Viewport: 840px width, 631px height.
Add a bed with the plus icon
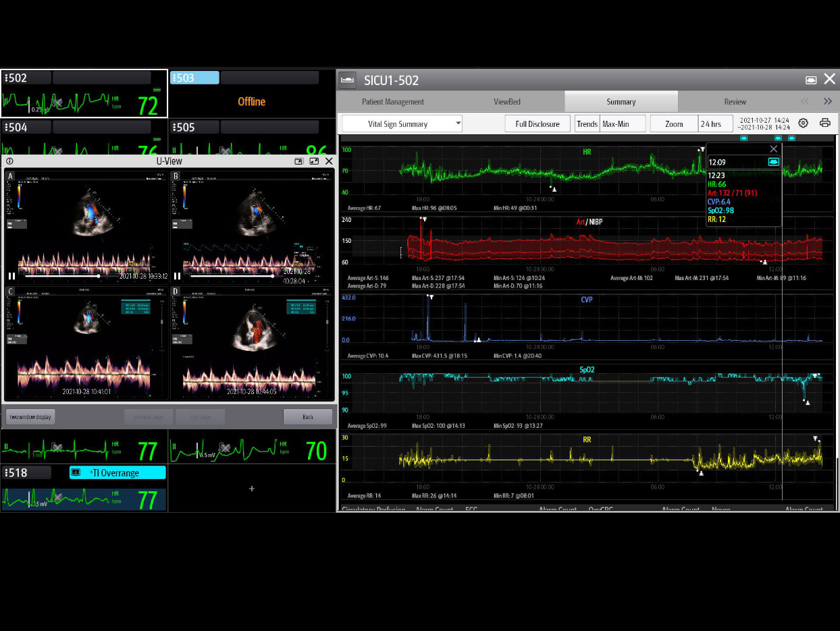[x=252, y=488]
